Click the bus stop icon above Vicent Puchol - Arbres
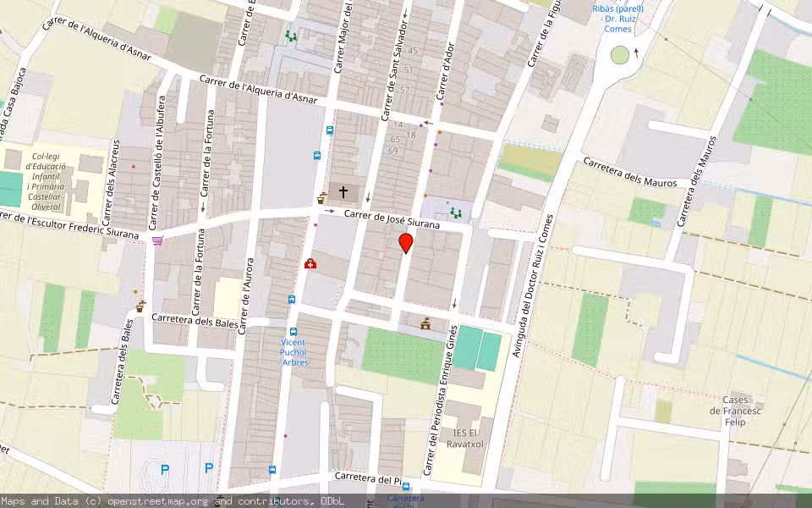 pyautogui.click(x=294, y=332)
